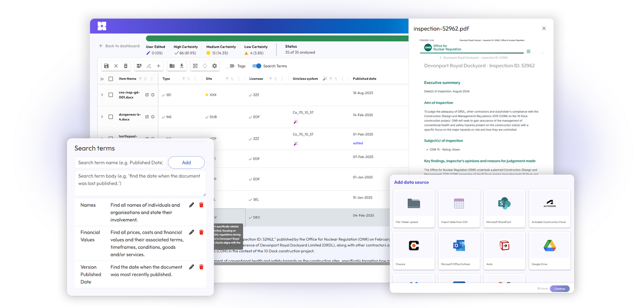Check the box for cns-insp-gd-001.docx row

[x=111, y=95]
